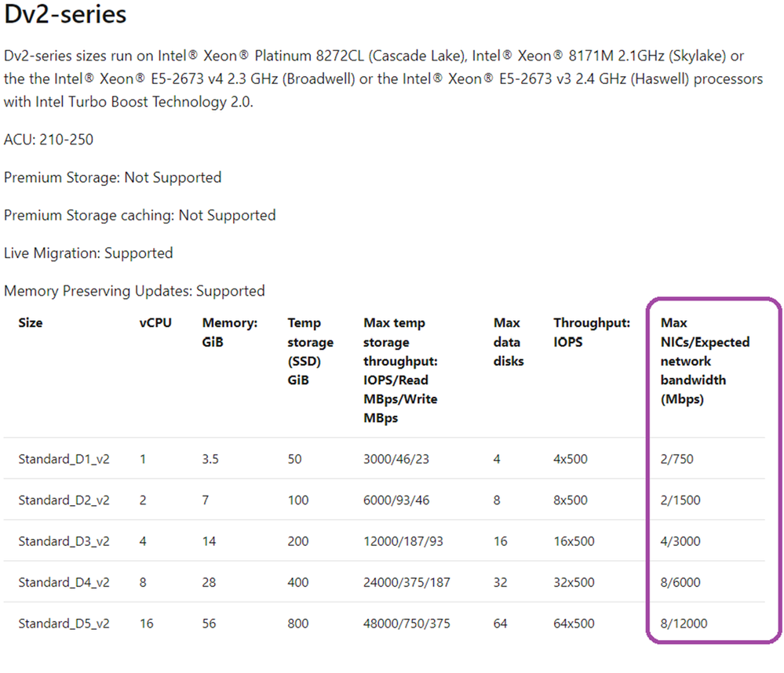The width and height of the screenshot is (784, 673).
Task: Click the 2/750 bandwidth cell
Action: tap(677, 459)
